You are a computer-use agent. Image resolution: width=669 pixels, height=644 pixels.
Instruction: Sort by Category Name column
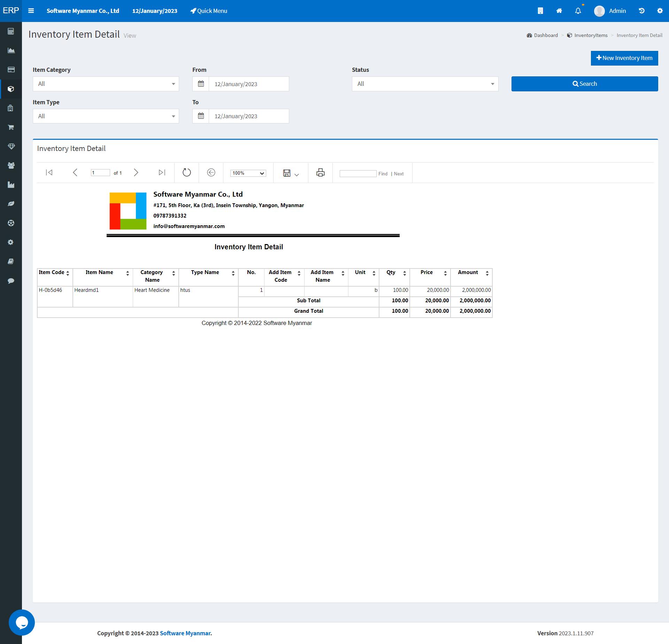[174, 273]
